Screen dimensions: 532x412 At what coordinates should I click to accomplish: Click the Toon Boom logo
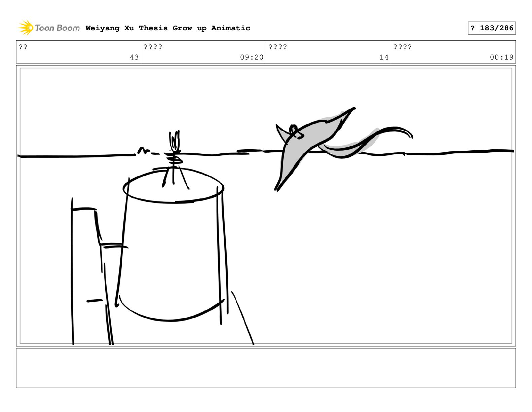49,28
